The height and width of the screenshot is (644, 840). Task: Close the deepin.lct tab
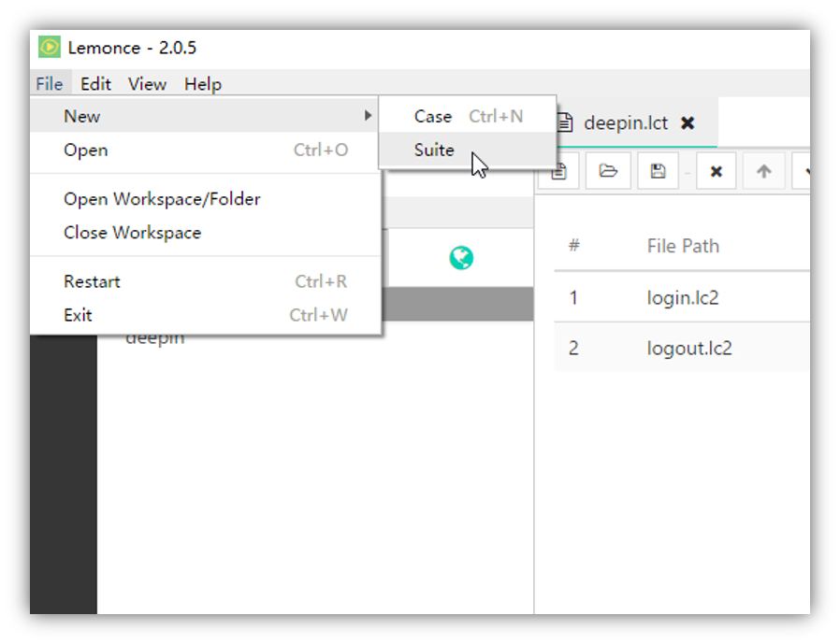tap(688, 123)
